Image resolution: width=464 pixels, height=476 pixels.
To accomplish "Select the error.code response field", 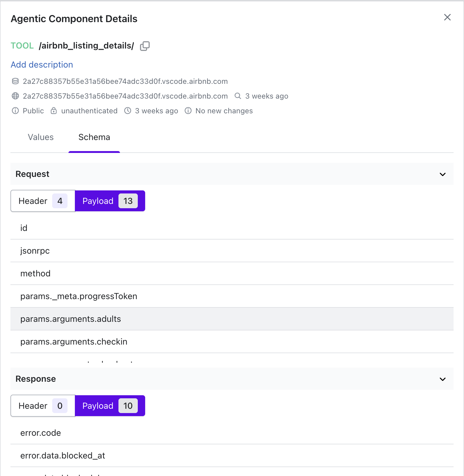I will (x=41, y=433).
